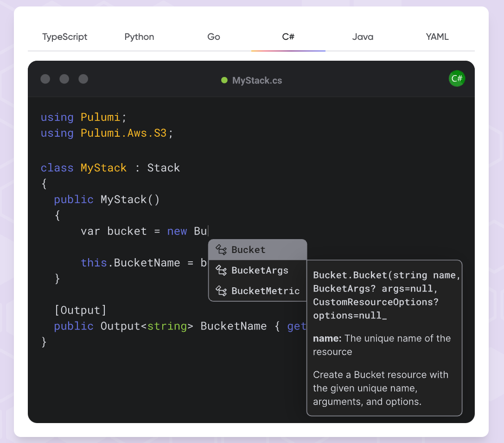Click the Bucket.Bucket signature in tooltip

point(387,295)
